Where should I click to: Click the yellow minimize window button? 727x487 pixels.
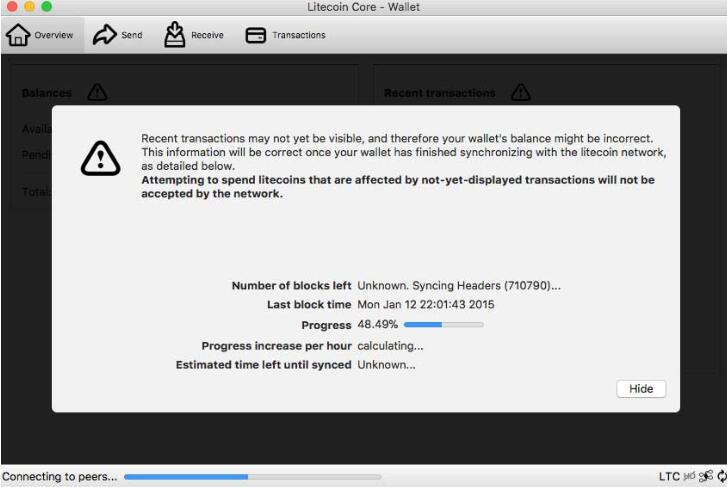pos(29,6)
